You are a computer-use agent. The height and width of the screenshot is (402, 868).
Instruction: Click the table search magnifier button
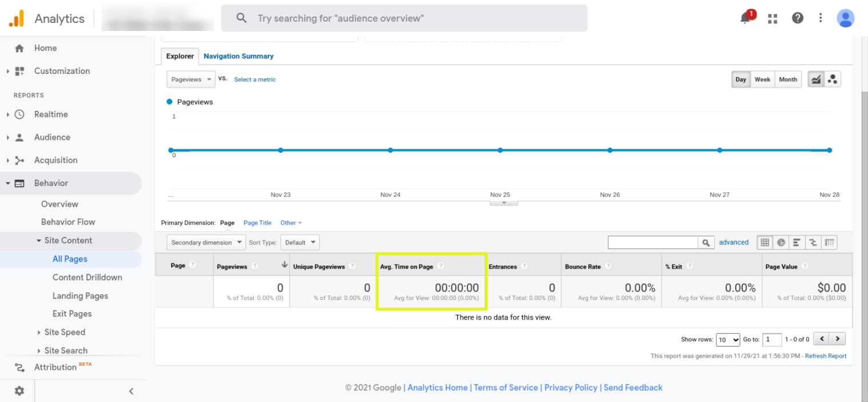(x=707, y=243)
